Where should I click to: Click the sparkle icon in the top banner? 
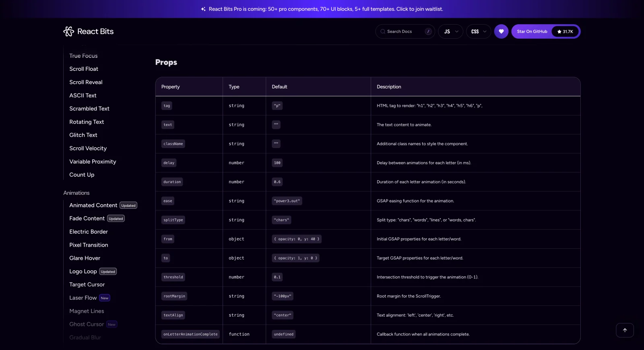203,9
